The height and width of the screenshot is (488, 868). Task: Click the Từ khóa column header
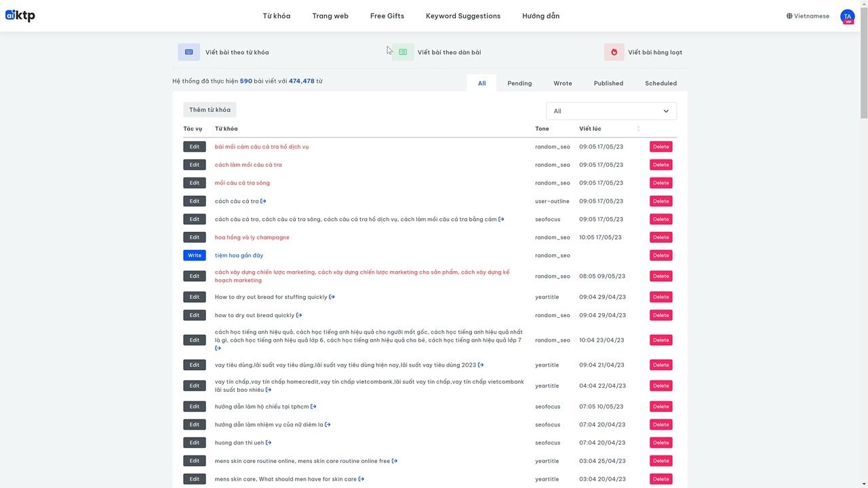pyautogui.click(x=226, y=129)
